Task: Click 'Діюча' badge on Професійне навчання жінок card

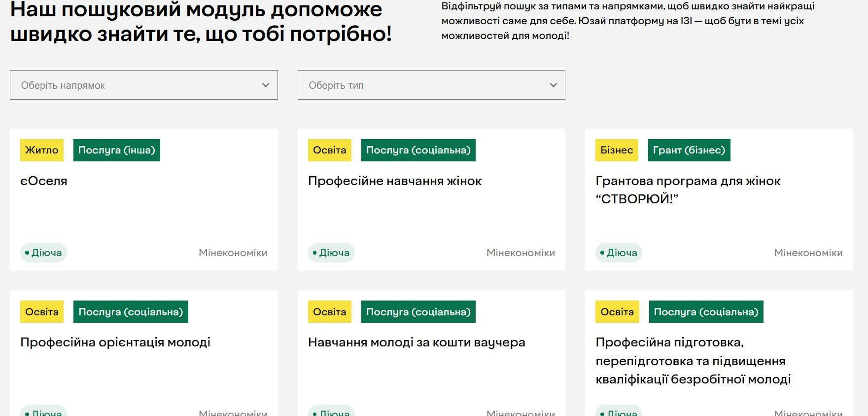Action: click(331, 253)
